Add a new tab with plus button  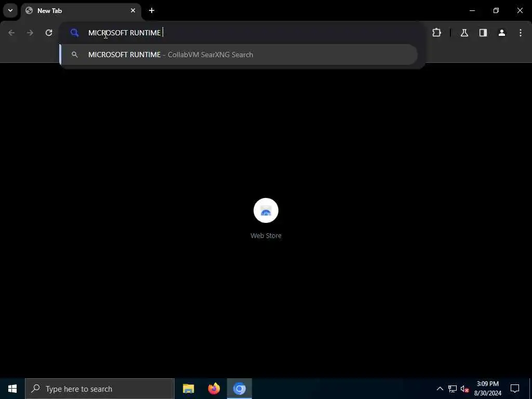[152, 10]
